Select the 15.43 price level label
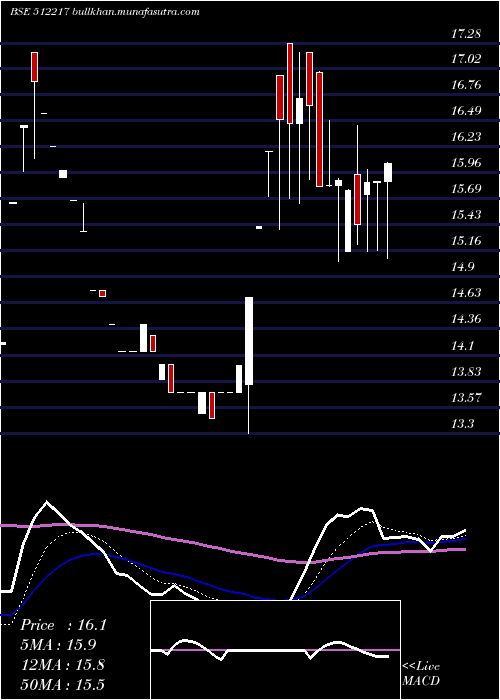 466,215
